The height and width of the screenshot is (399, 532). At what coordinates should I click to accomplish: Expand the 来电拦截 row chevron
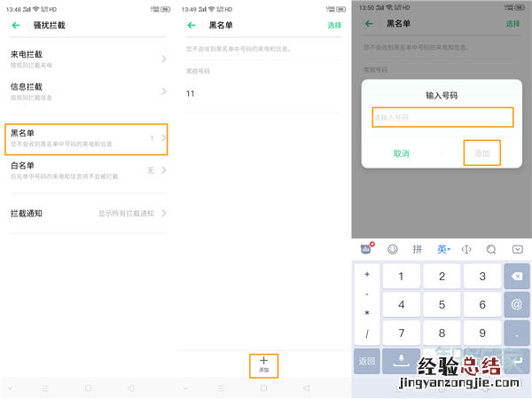point(164,59)
